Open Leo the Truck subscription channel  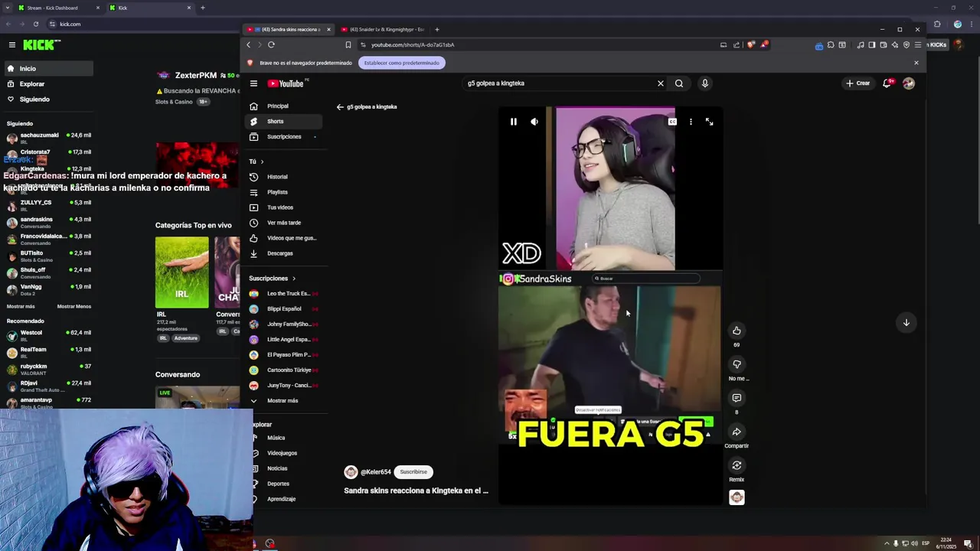coord(283,294)
